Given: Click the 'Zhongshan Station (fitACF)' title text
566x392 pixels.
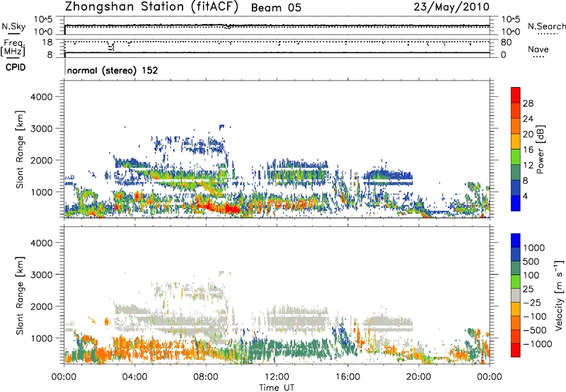Looking at the screenshot, I should pos(151,7).
